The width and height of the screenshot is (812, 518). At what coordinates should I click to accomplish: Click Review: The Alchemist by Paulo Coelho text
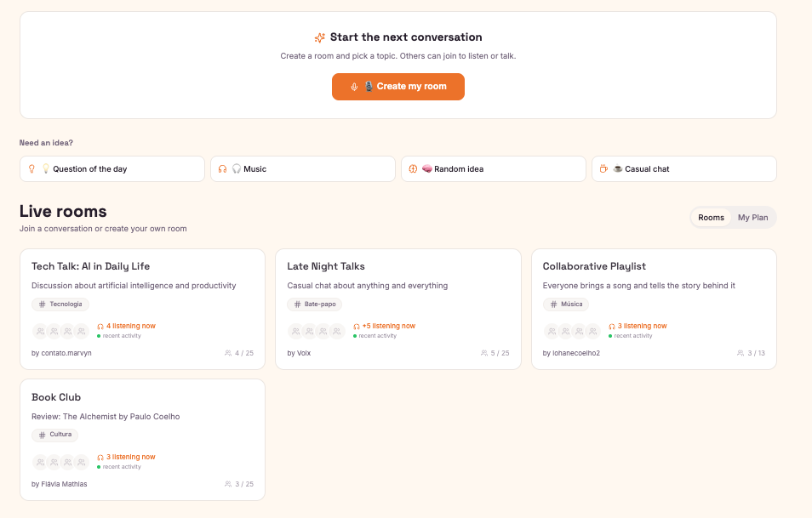pos(106,417)
